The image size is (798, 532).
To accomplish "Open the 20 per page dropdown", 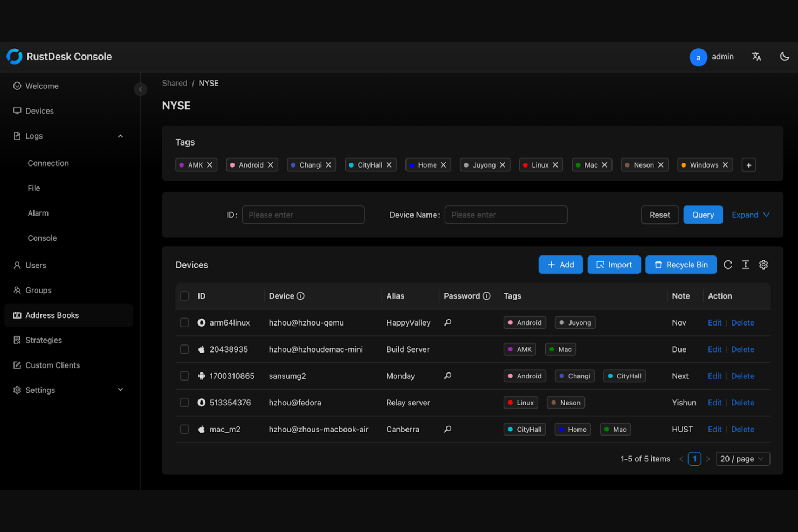I will (x=742, y=459).
